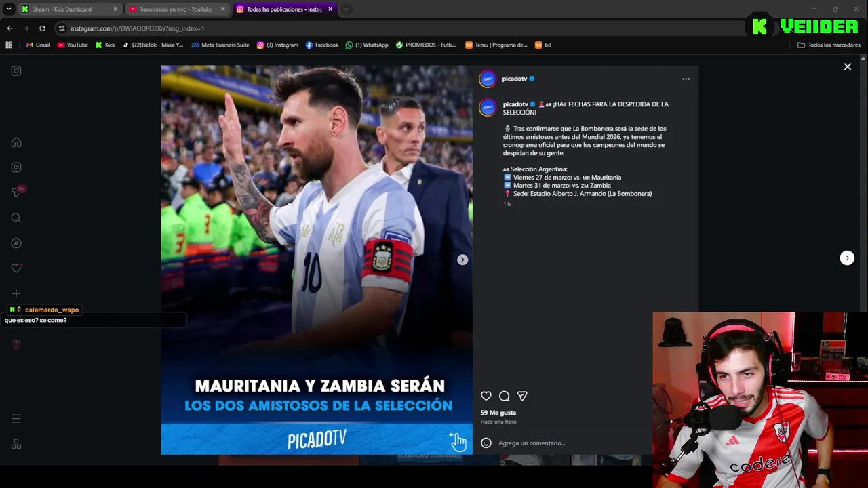Open TikTok bookmark in bookmarks bar

click(x=153, y=45)
